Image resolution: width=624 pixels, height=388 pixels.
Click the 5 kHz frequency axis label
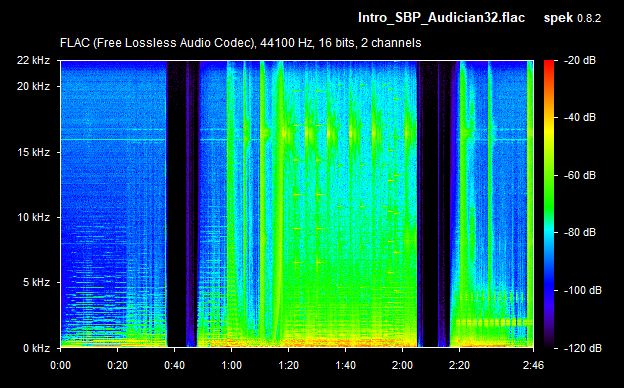(36, 283)
